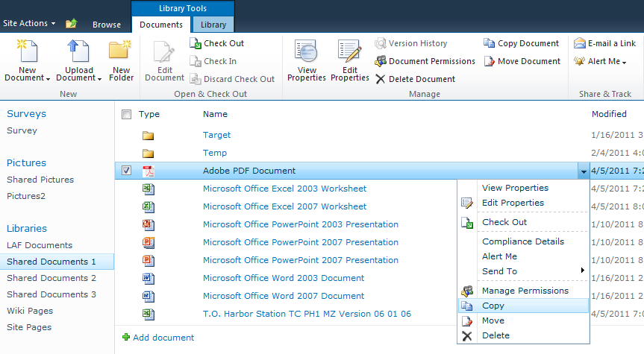Screen dimensions: 644x354
Task: Open the Temp folder link
Action: coord(215,153)
